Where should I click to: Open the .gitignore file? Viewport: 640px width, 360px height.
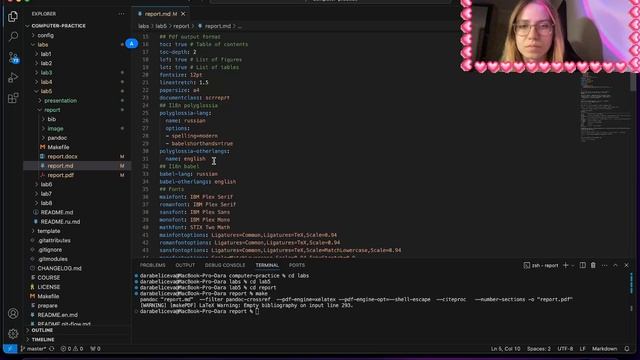tap(49, 250)
